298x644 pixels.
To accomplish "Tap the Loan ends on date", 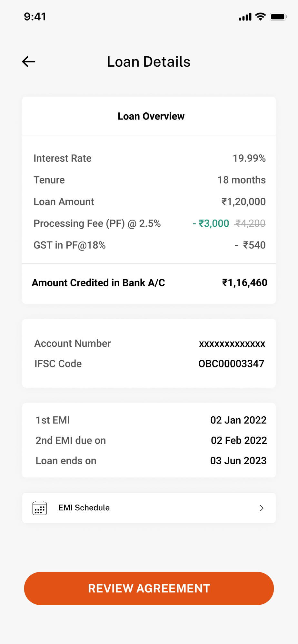I will click(238, 461).
